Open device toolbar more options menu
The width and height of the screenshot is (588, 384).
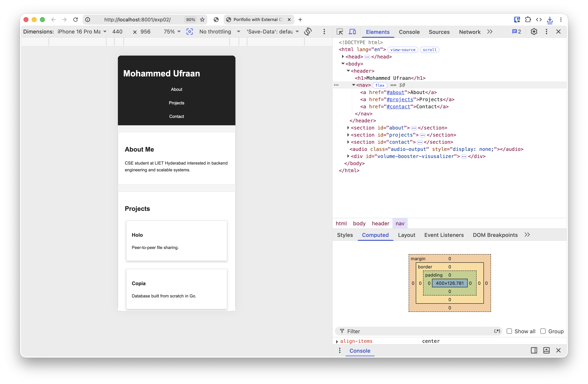coord(324,32)
